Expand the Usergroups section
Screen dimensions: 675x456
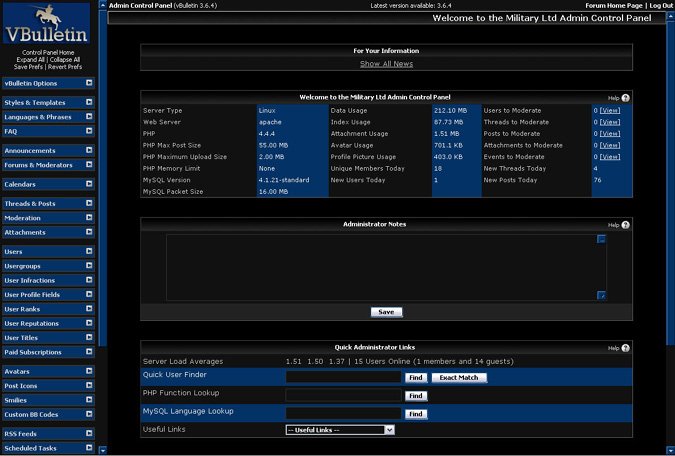click(89, 265)
